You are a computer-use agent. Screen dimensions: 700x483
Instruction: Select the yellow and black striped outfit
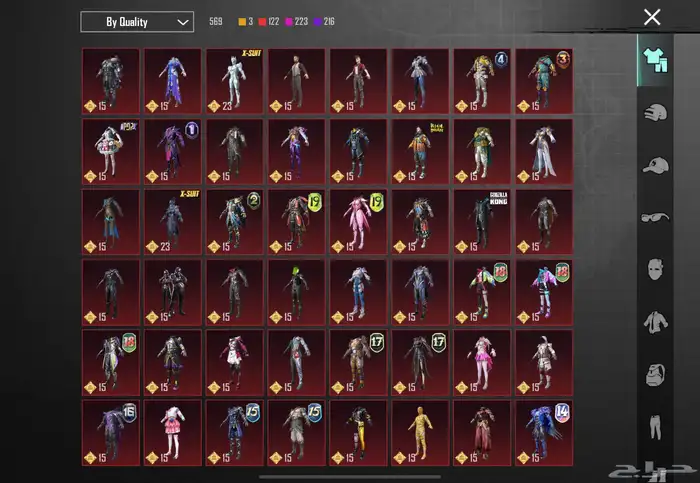tap(358, 433)
